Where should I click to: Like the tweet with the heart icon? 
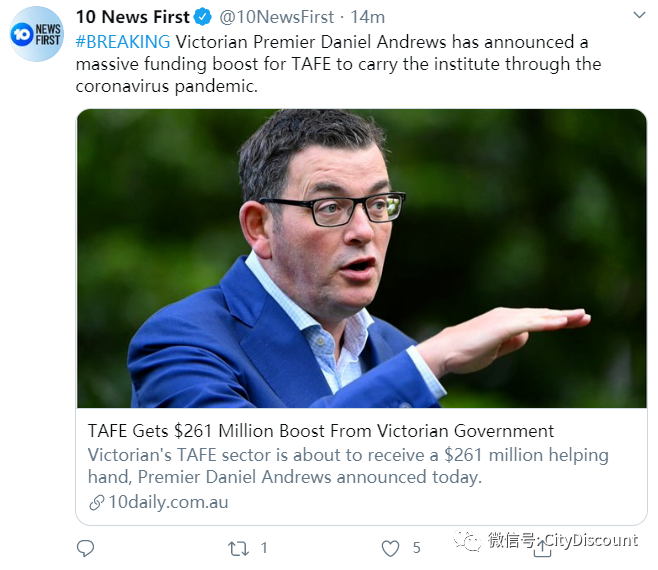click(390, 548)
